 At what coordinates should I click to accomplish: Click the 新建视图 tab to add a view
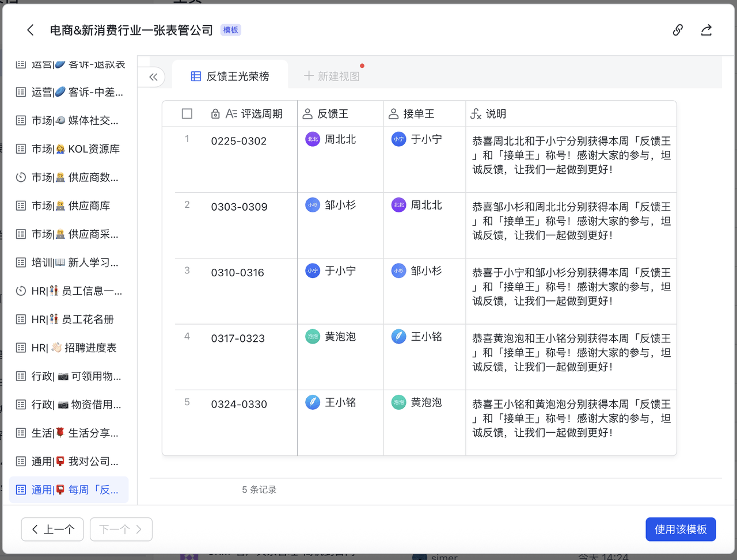coord(332,76)
